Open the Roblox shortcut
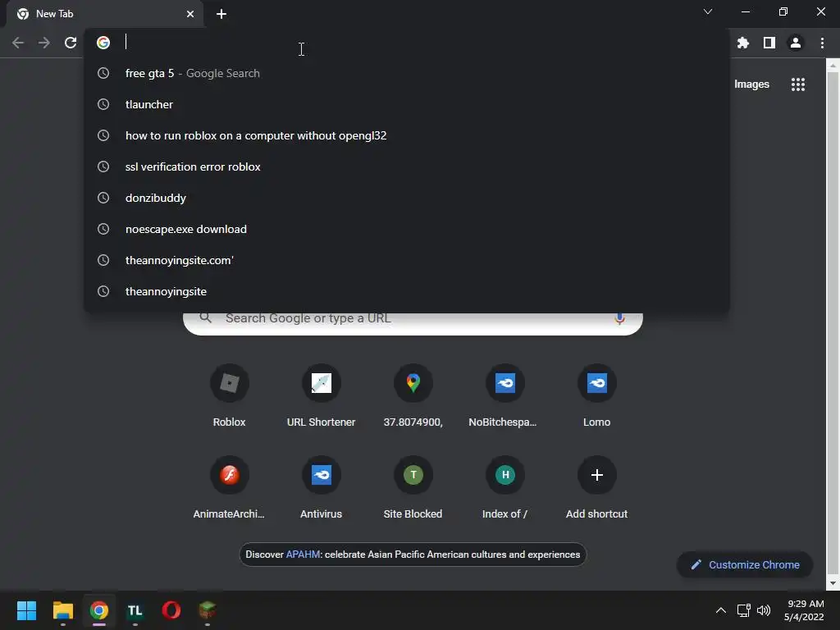The image size is (840, 630). click(x=230, y=395)
